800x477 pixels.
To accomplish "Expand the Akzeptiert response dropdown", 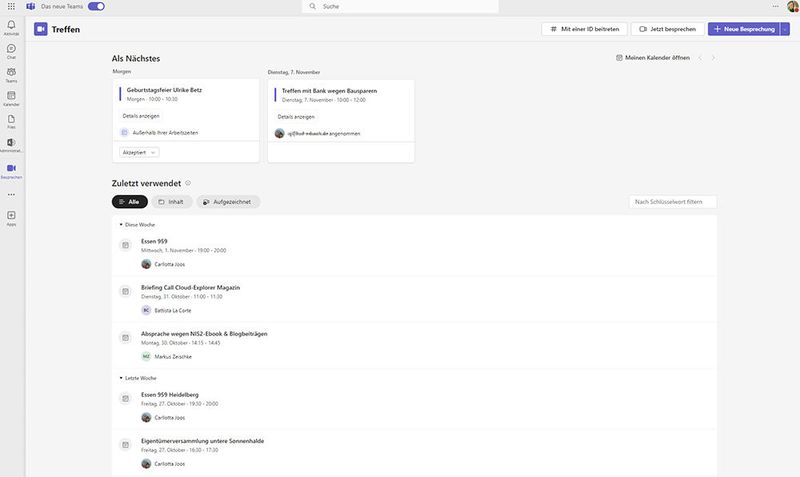I will tap(139, 152).
